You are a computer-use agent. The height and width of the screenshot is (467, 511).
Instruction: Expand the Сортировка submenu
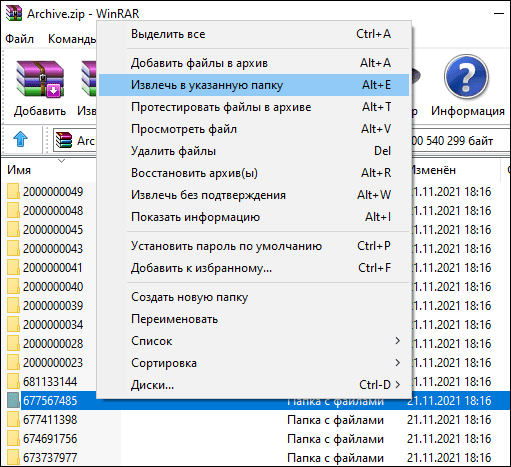pyautogui.click(x=254, y=363)
